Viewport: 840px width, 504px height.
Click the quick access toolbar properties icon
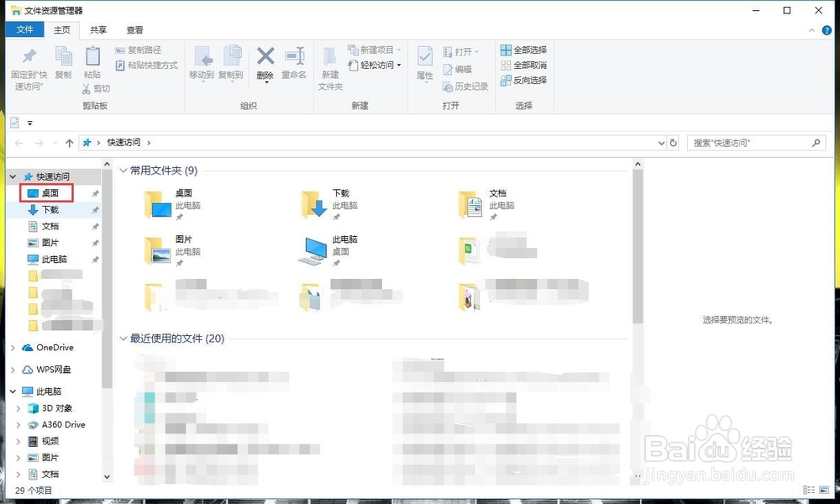click(x=14, y=123)
